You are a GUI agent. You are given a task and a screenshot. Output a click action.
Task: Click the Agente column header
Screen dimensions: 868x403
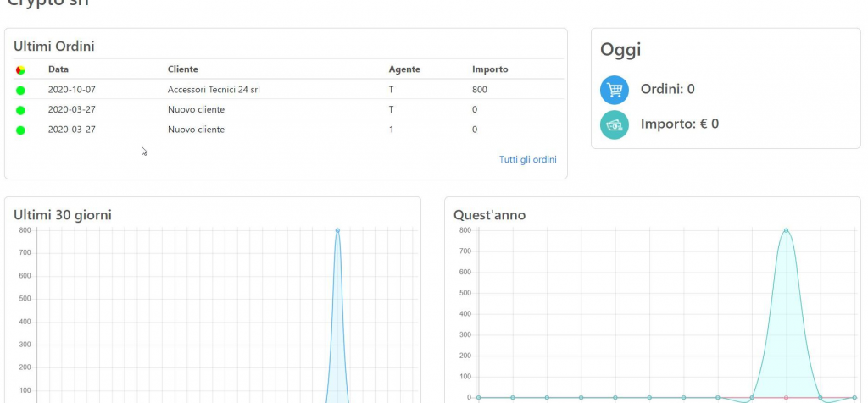[404, 69]
